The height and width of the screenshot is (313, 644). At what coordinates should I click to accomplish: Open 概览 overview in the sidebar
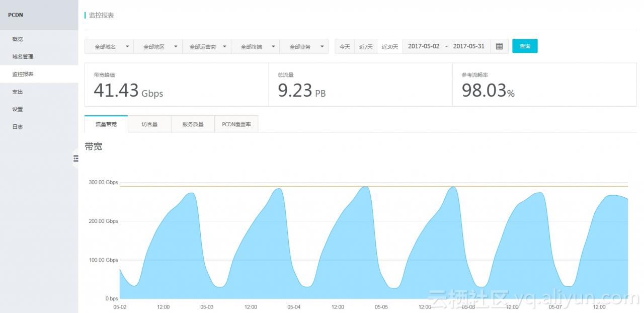click(x=17, y=39)
